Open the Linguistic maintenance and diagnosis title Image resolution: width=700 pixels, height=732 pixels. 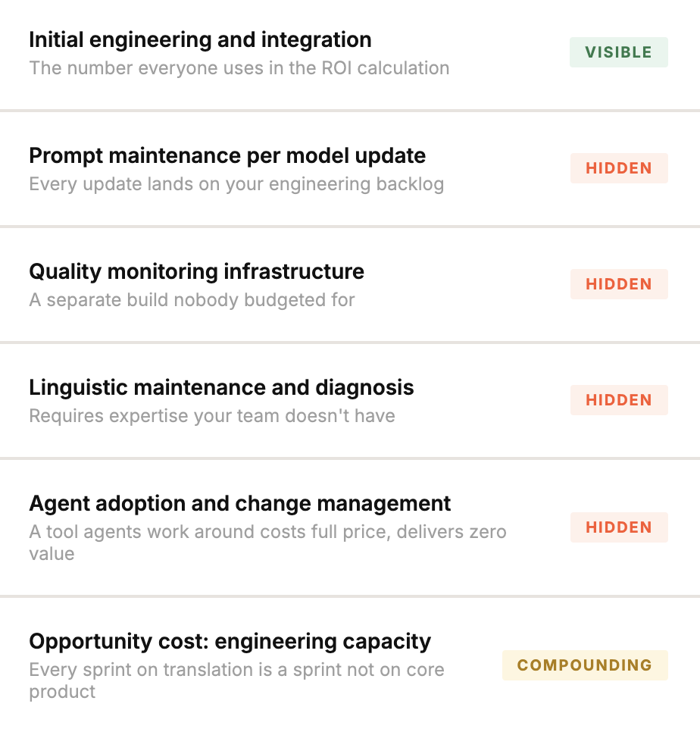[x=221, y=387]
